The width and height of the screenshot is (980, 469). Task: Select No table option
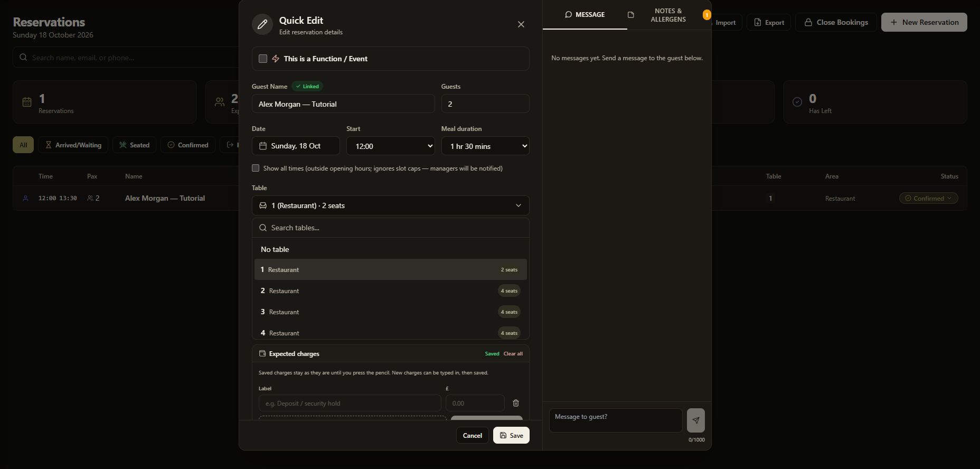pos(391,249)
